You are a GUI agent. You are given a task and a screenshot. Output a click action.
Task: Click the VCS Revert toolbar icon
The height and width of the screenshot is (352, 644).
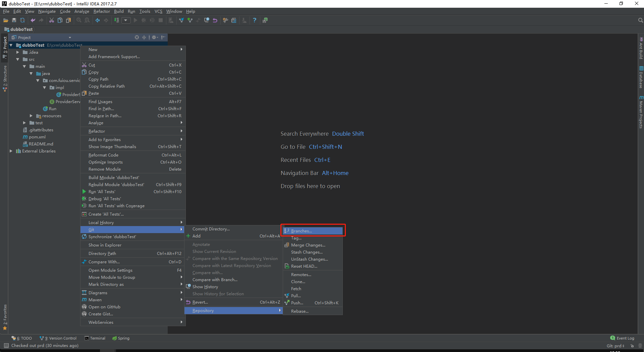[x=215, y=20]
